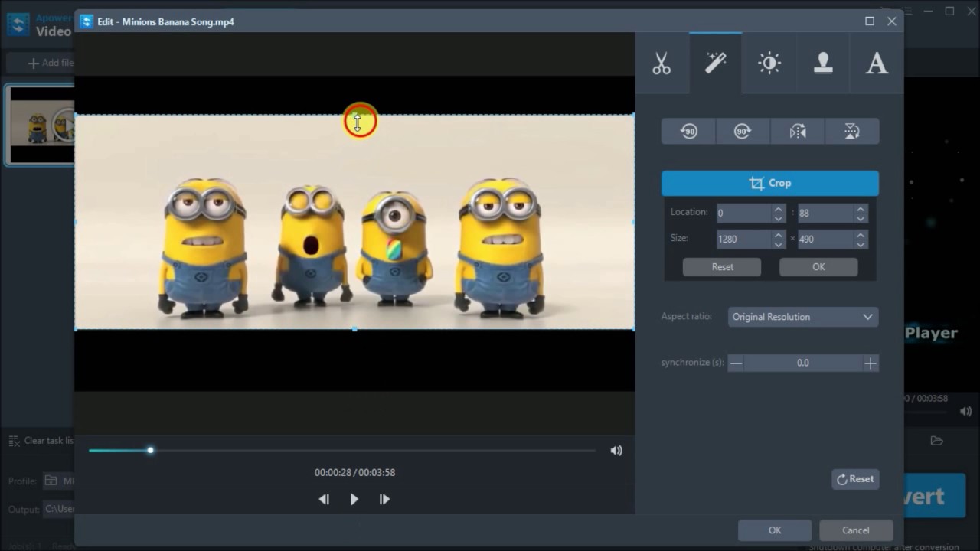Open the Effect brightness tab

pos(769,63)
